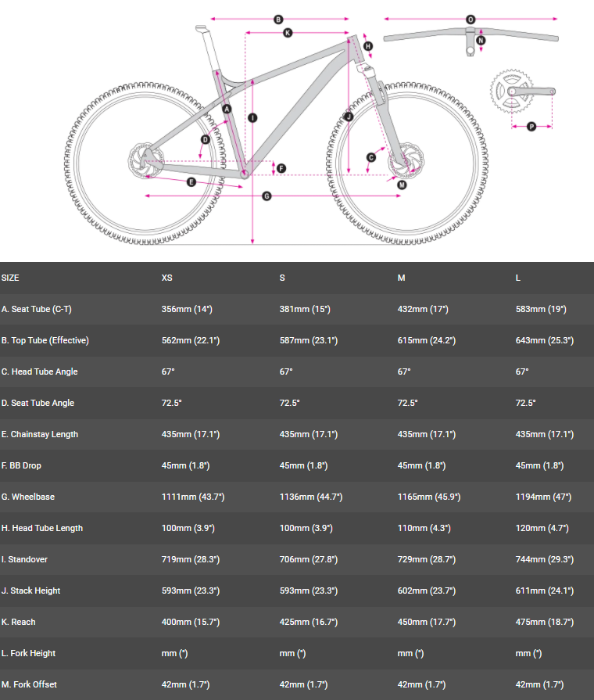Click the E chainstay length marker

click(191, 182)
